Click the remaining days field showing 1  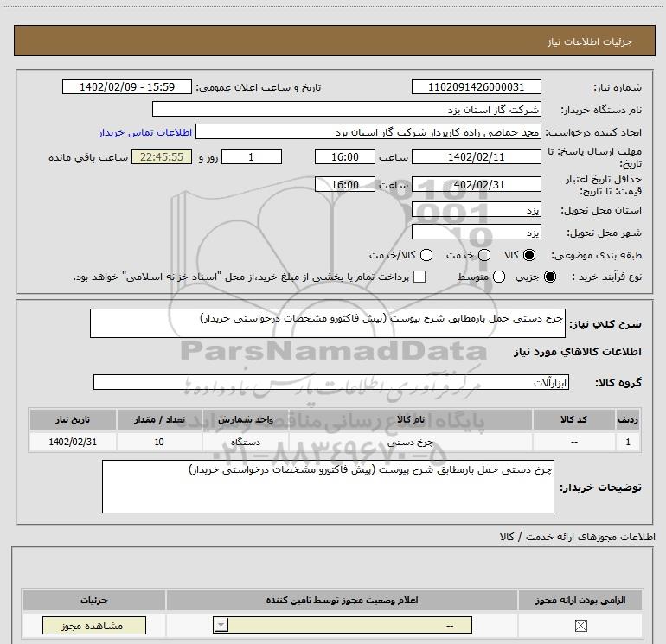coord(252,156)
